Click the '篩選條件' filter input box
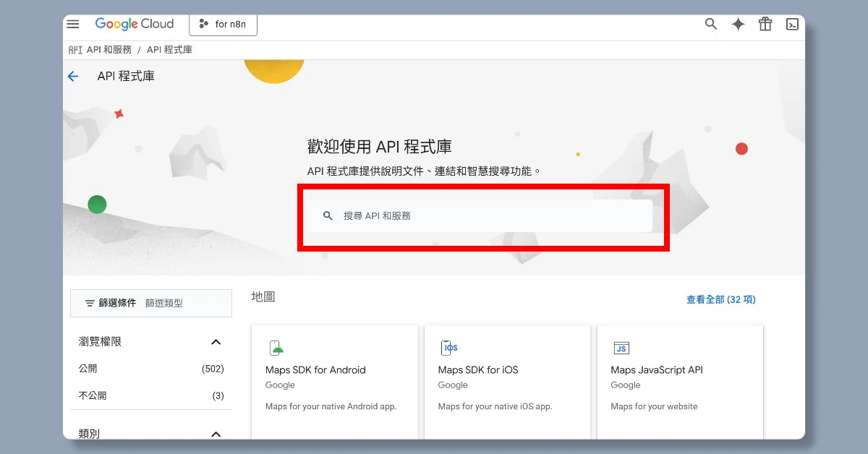Viewport: 868px width, 454px height. click(151, 303)
